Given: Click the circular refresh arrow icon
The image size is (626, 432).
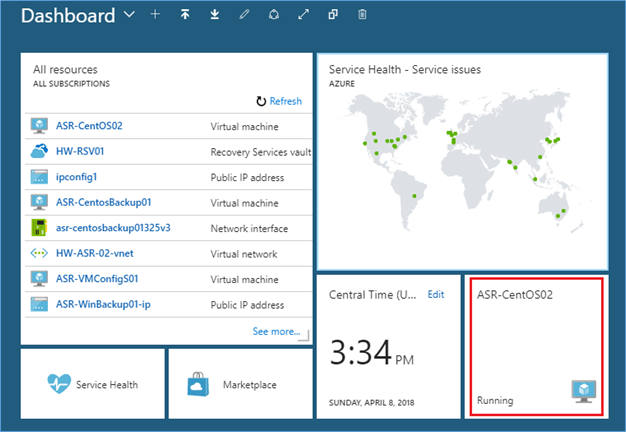Looking at the screenshot, I should point(261,101).
